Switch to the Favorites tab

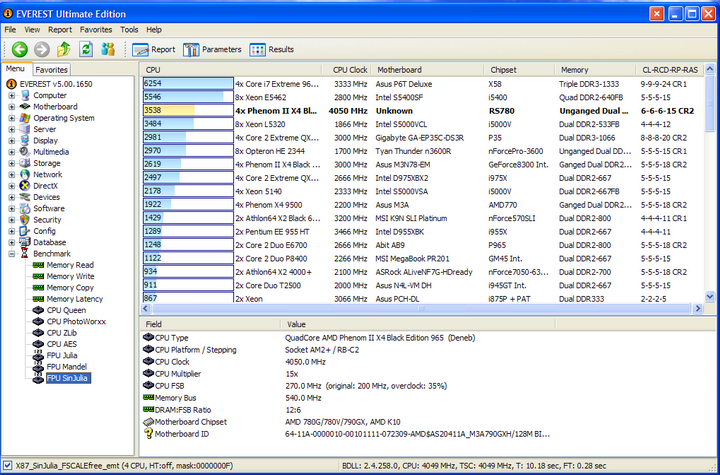(51, 70)
